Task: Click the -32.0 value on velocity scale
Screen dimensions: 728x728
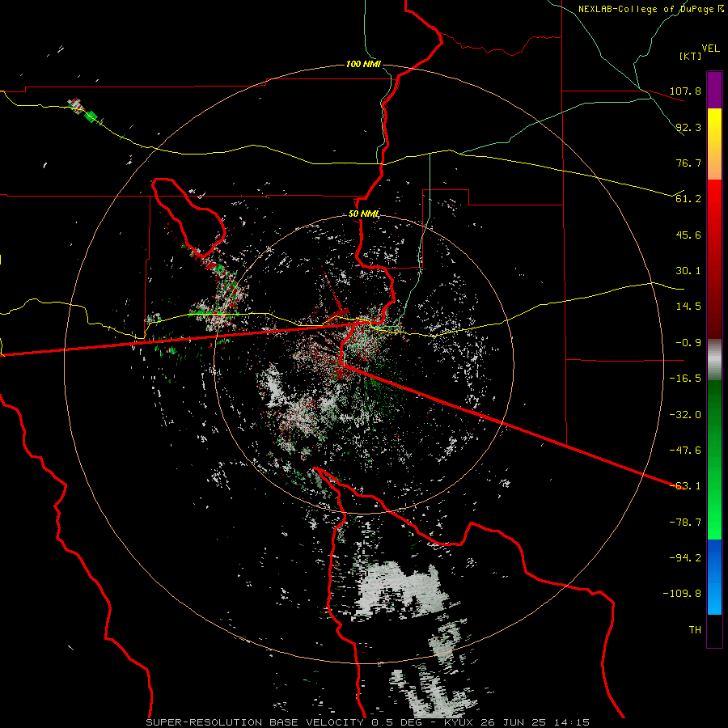Action: [685, 415]
